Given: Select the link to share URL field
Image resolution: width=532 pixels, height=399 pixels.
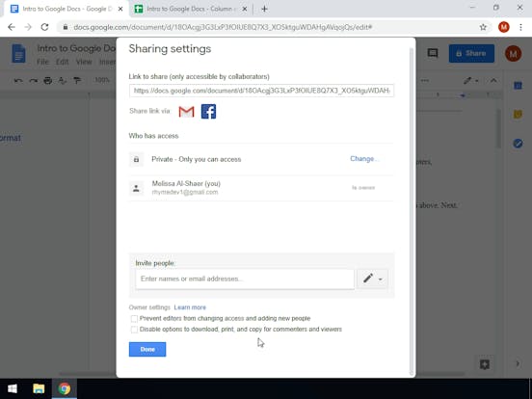Looking at the screenshot, I should [261, 91].
